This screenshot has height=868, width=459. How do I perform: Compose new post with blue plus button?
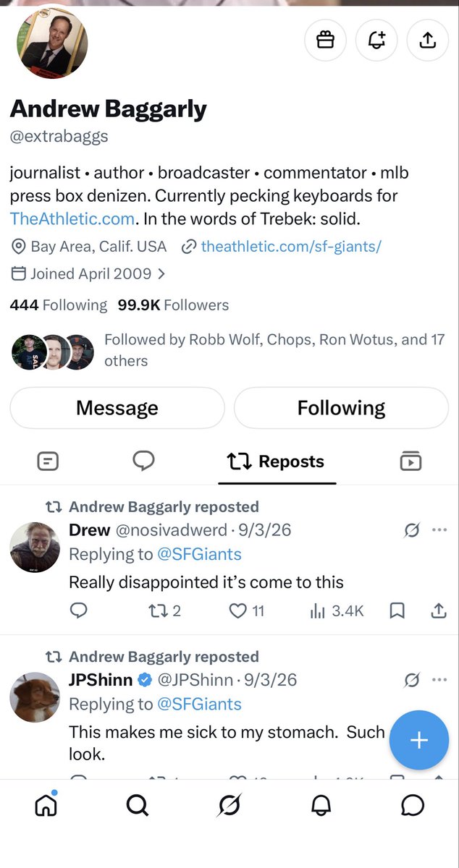(x=419, y=741)
